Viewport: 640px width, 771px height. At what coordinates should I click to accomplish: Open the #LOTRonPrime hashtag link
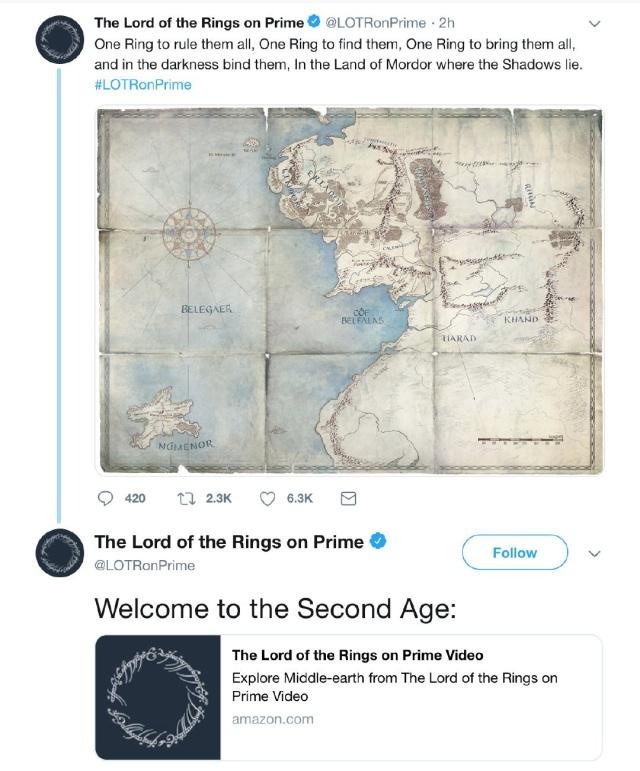pos(142,84)
